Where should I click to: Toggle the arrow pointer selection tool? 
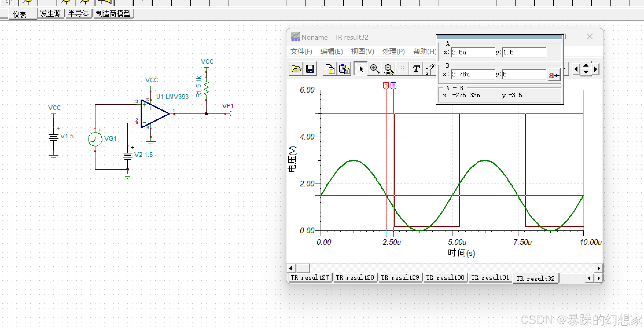coord(361,69)
